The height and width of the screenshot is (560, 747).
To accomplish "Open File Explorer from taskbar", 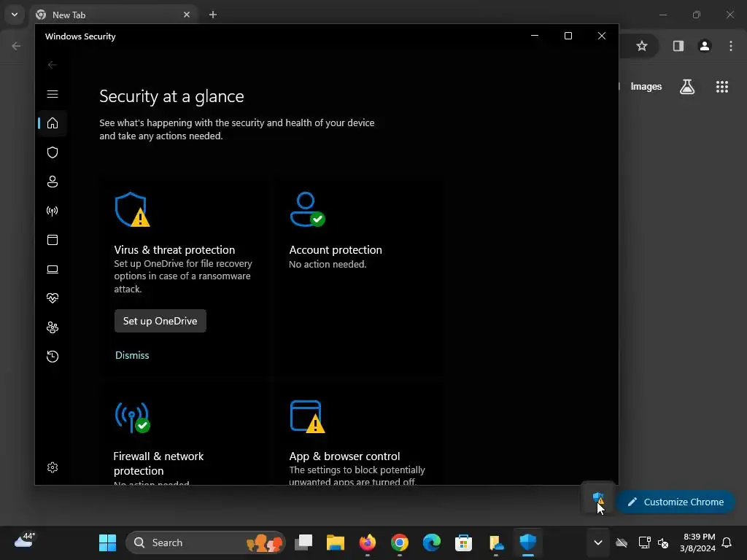I will (x=336, y=542).
